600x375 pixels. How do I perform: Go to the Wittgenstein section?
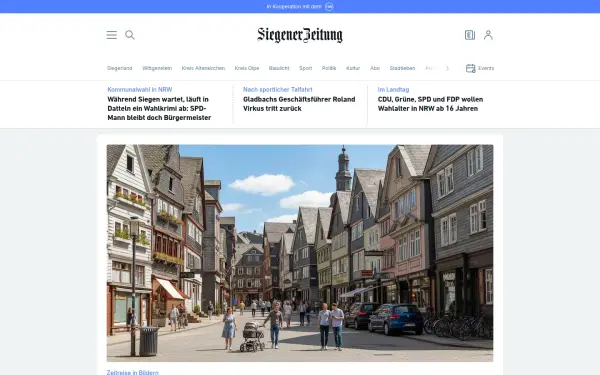click(x=157, y=68)
